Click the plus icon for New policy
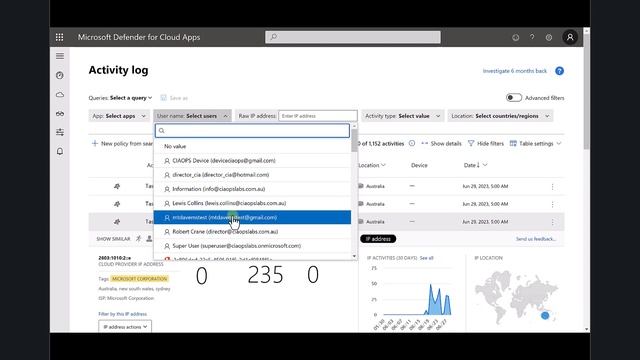This screenshot has width=640, height=360. (x=95, y=143)
